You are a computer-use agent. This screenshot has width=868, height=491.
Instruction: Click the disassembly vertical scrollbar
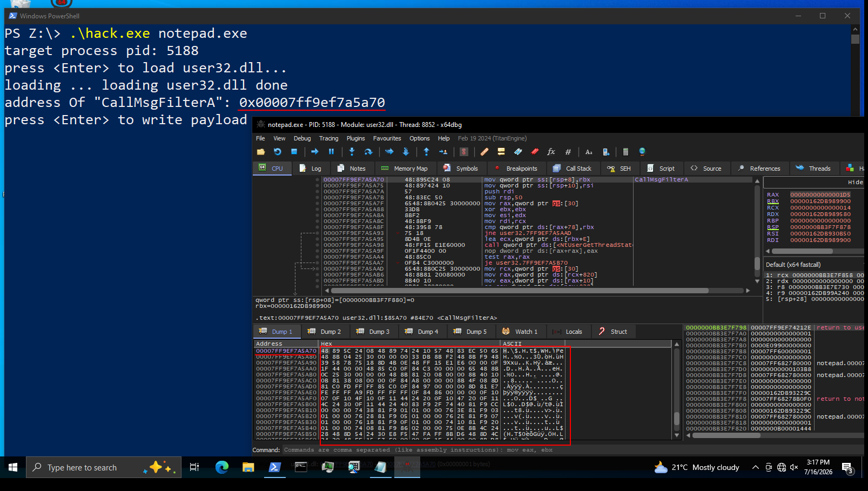(757, 232)
